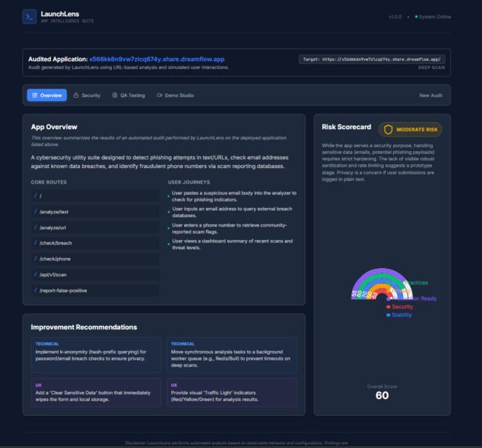
Task: Click the Moderate Risk shield icon
Action: [388, 130]
